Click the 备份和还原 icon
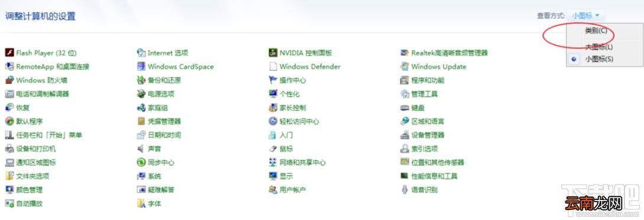 pyautogui.click(x=141, y=80)
